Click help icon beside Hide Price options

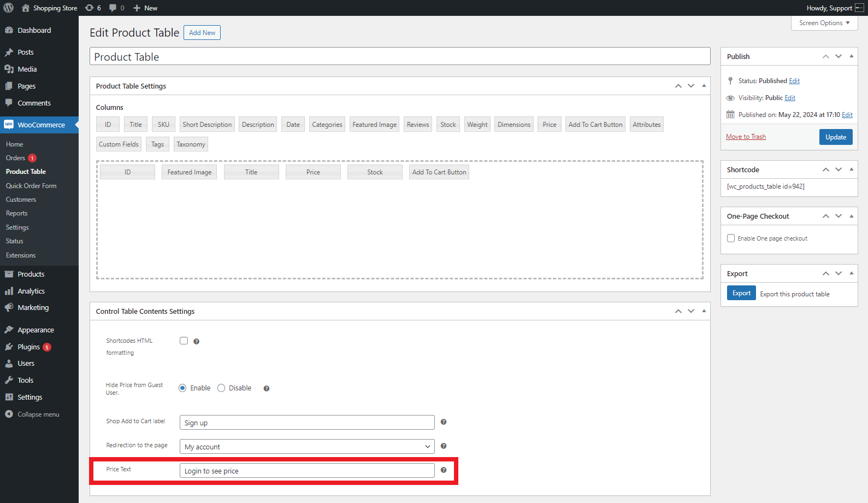267,389
